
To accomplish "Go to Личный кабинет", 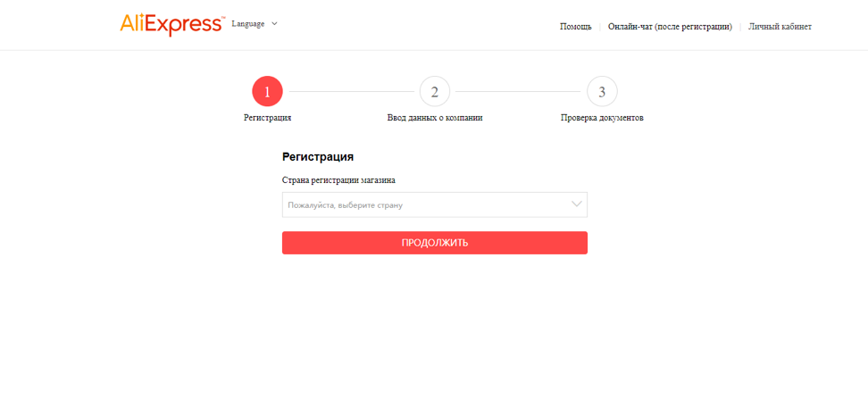I will tap(780, 27).
